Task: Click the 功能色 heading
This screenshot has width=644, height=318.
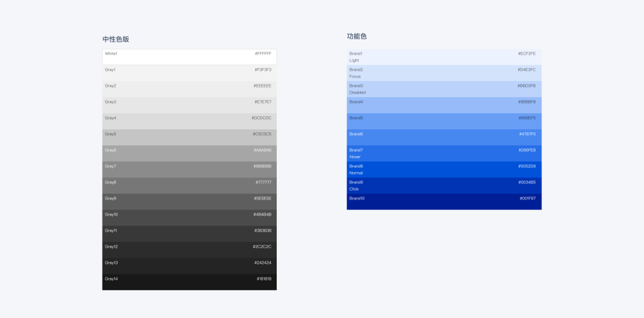Action: pos(357,36)
